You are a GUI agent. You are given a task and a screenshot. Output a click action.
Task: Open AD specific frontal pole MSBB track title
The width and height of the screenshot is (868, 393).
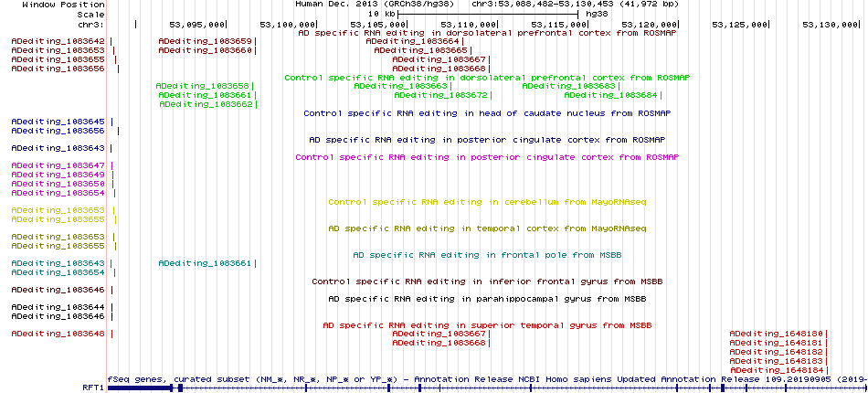487,255
